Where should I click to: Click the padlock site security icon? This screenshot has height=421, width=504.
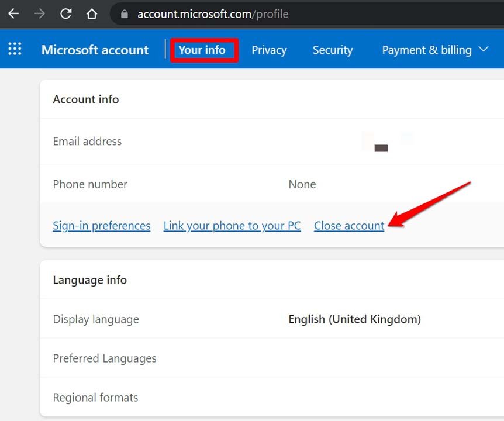click(124, 14)
